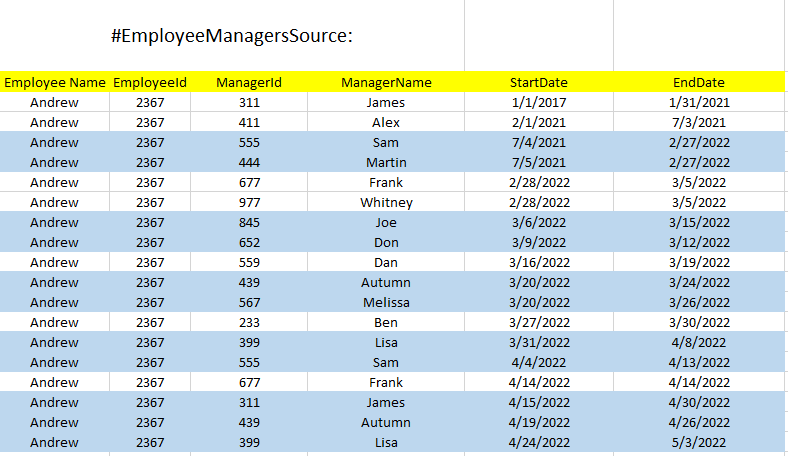Image resolution: width=788 pixels, height=456 pixels.
Task: Click the Employee Name header cell
Action: [55, 82]
